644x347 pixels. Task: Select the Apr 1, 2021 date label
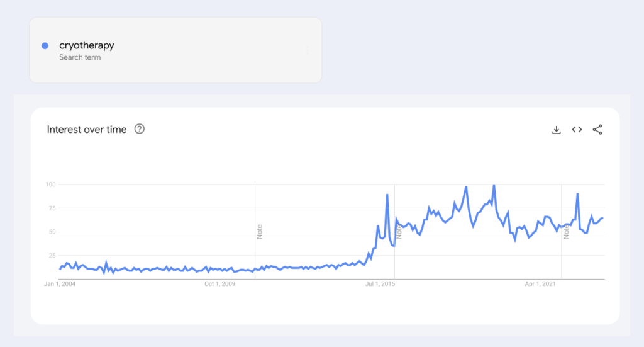point(541,285)
